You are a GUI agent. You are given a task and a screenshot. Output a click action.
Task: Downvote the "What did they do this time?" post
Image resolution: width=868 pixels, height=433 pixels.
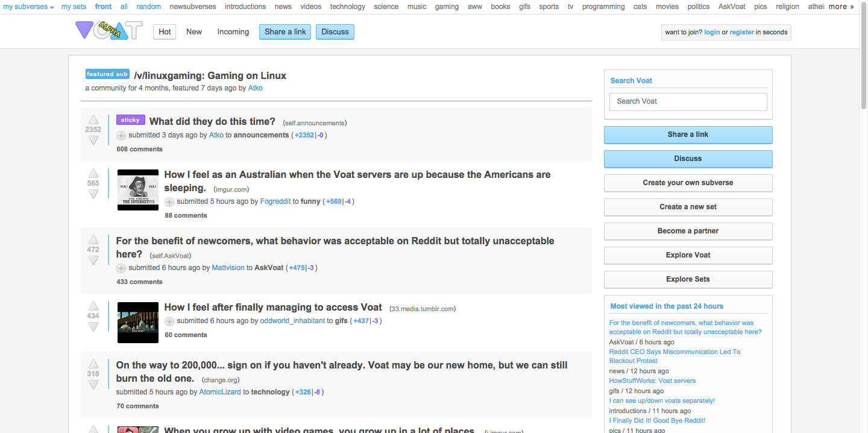coord(93,140)
